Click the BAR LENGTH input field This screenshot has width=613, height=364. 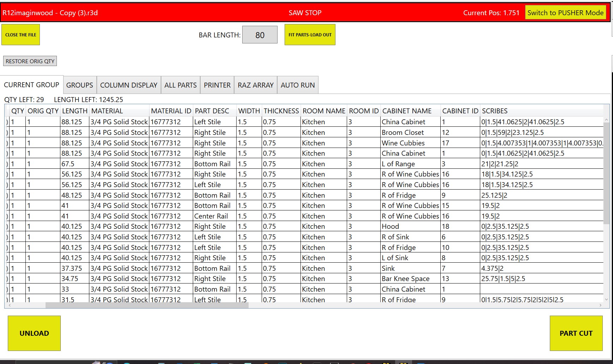pyautogui.click(x=260, y=35)
